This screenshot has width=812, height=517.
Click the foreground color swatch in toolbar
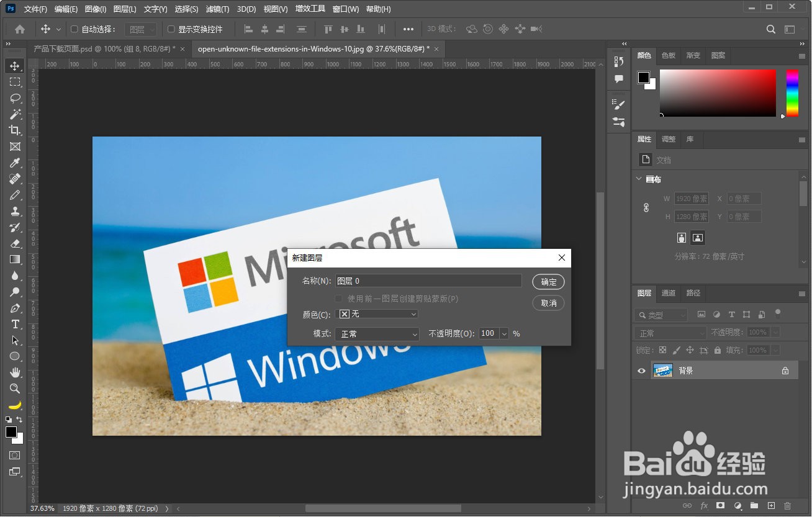pos(11,432)
